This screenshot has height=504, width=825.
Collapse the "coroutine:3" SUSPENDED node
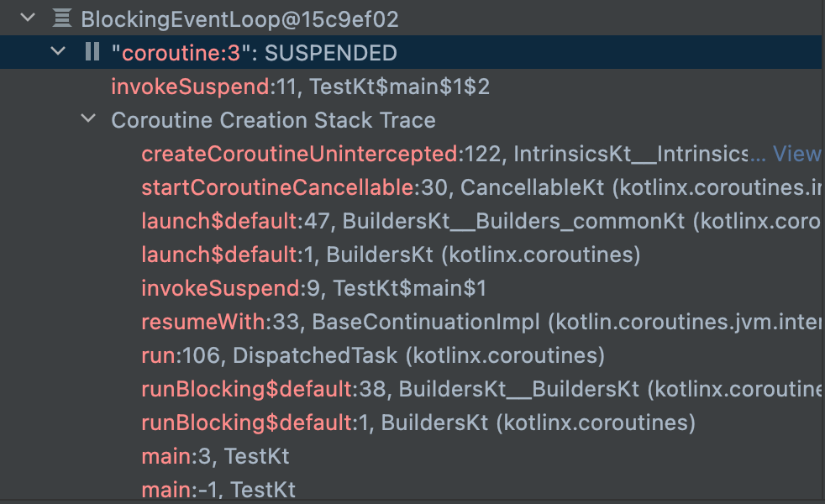pyautogui.click(x=58, y=51)
